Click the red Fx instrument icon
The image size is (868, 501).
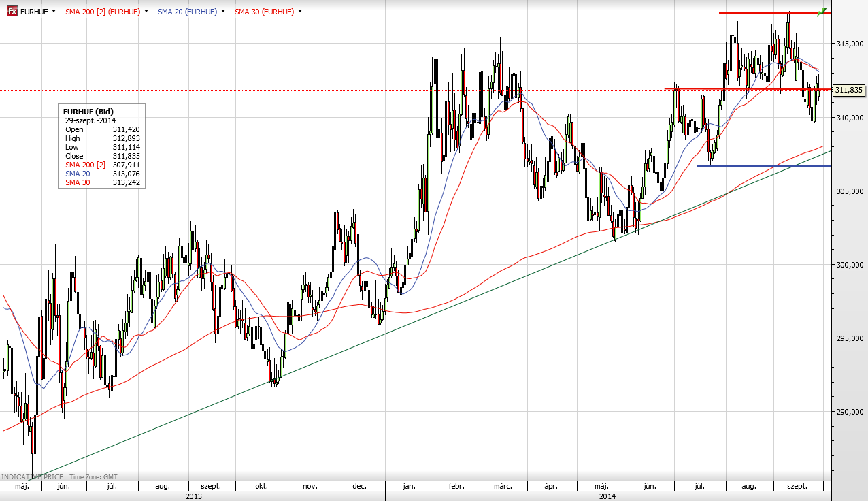(x=12, y=12)
